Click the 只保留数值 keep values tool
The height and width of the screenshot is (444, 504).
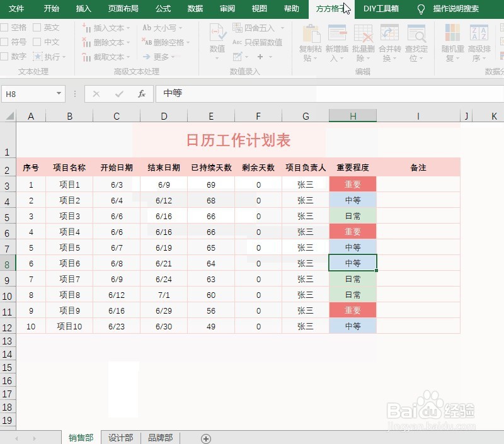coord(258,42)
